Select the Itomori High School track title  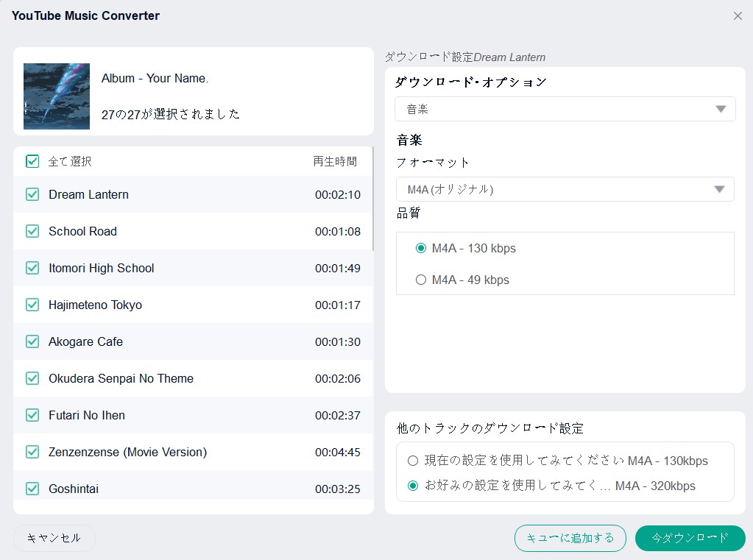102,268
